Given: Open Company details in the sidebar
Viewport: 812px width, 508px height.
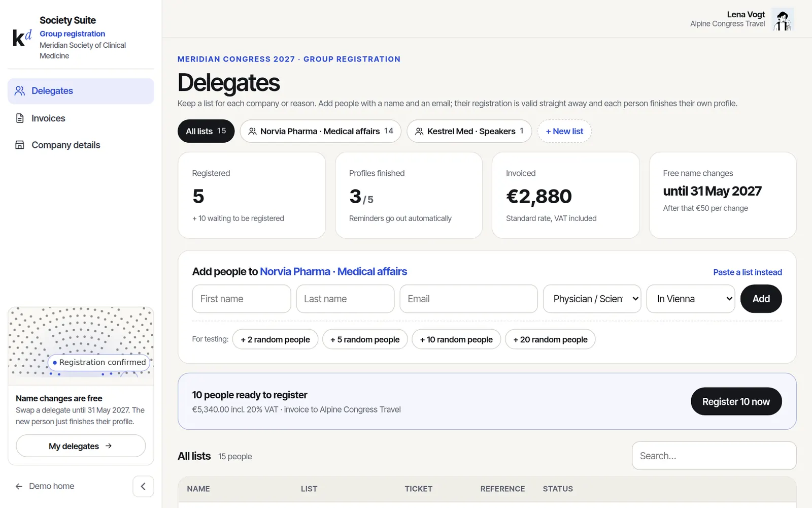Looking at the screenshot, I should tap(81, 145).
